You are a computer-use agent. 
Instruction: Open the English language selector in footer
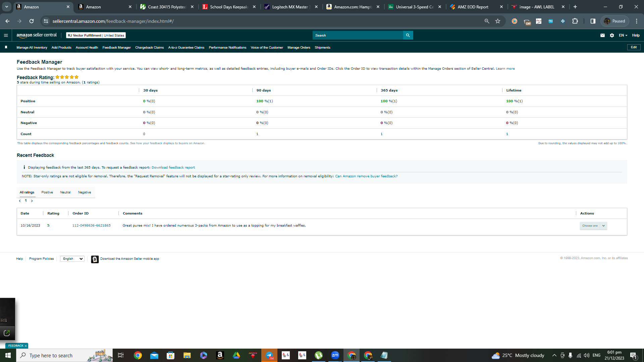click(x=72, y=259)
